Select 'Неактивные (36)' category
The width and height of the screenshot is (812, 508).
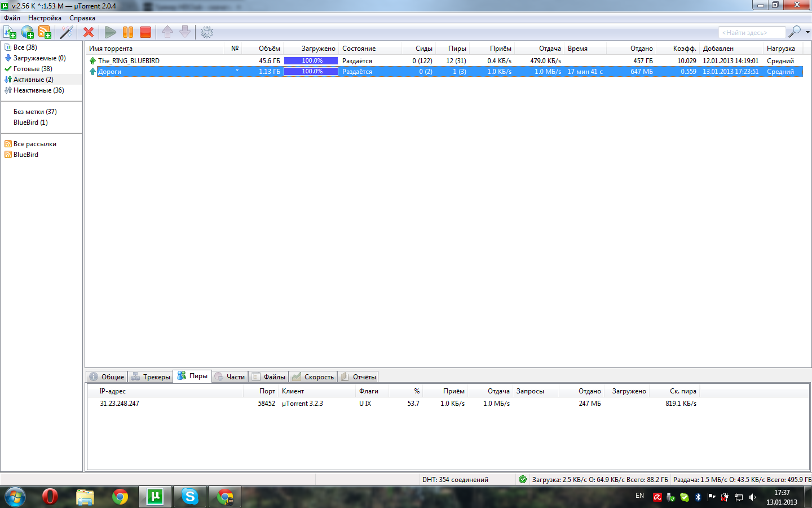click(x=38, y=90)
